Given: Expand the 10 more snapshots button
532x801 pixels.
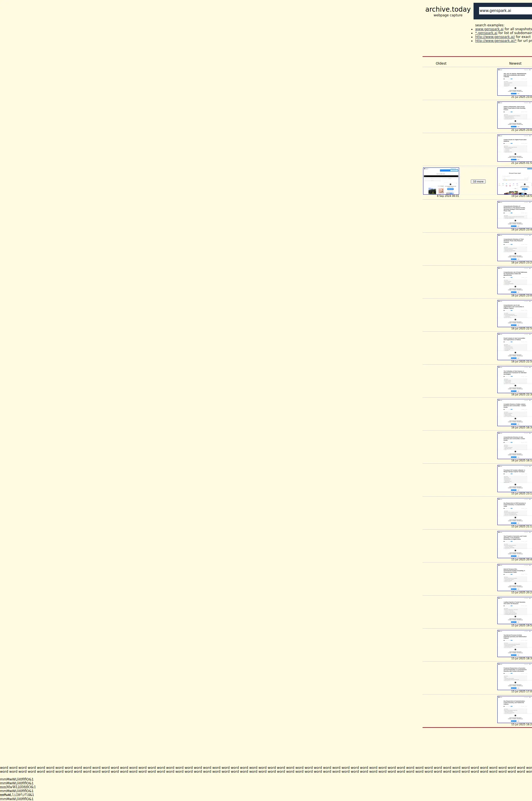Looking at the screenshot, I should click(x=478, y=182).
